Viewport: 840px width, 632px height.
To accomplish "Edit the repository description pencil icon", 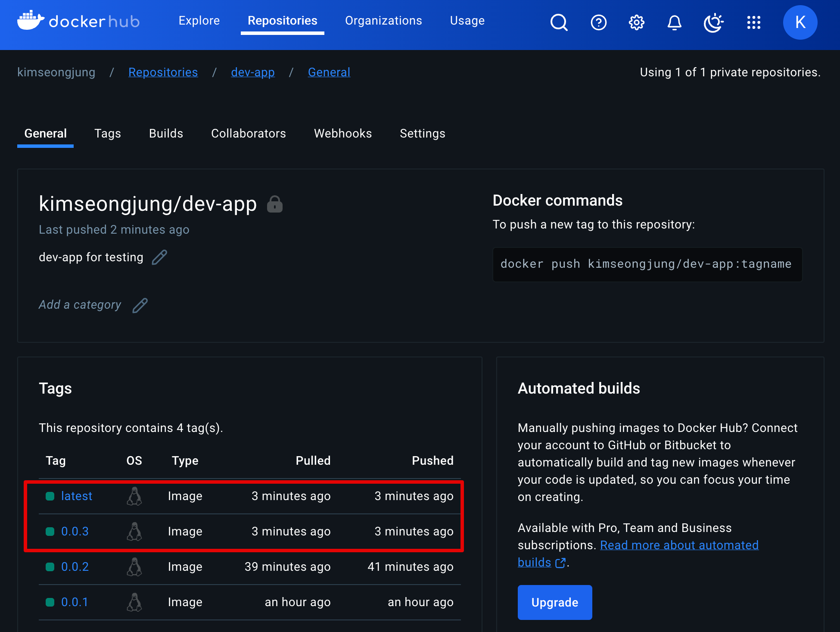I will click(x=159, y=257).
